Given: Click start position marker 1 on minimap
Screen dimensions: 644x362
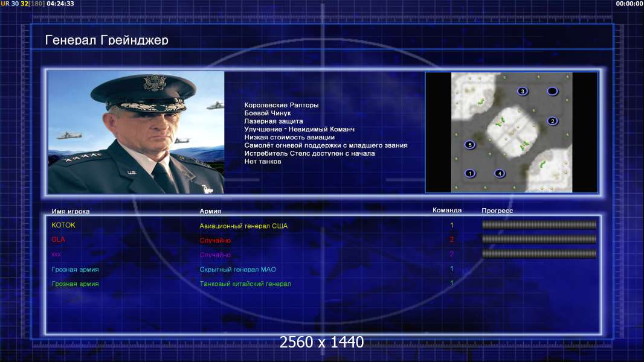Looking at the screenshot, I should (470, 173).
